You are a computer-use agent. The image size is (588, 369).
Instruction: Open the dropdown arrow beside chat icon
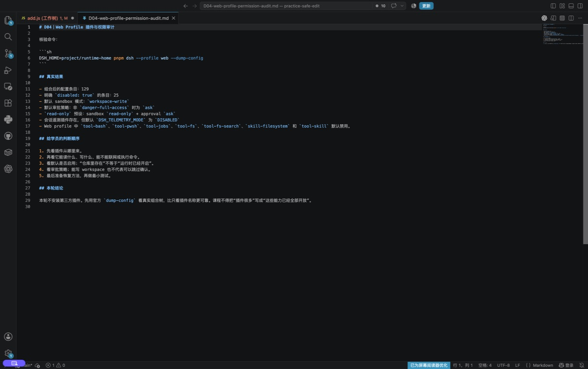[402, 6]
